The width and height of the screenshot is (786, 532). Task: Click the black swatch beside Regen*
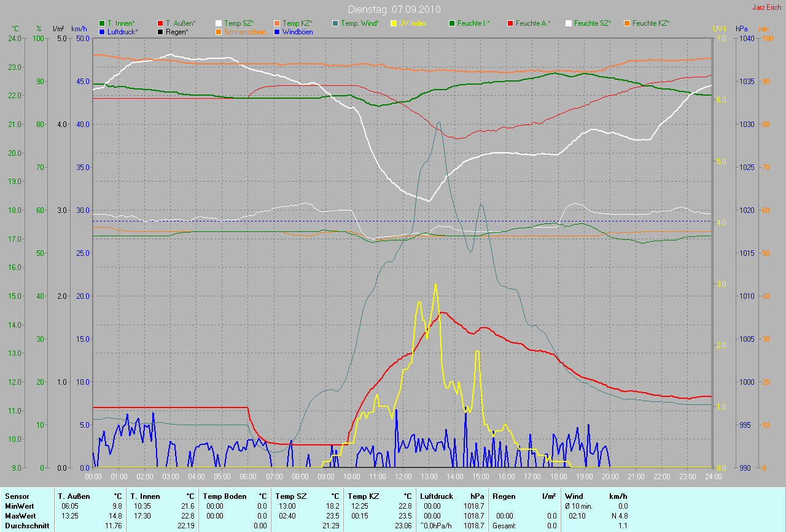[x=160, y=31]
